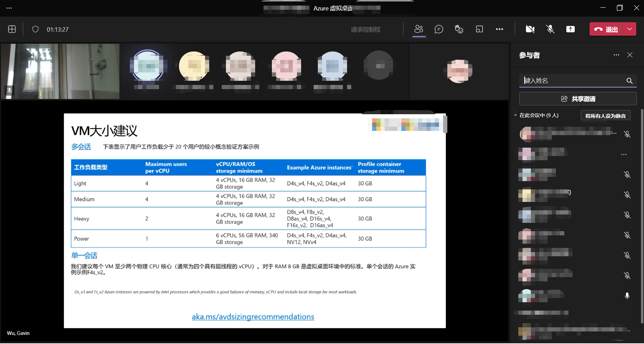This screenshot has height=344, width=644.
Task: Click the fourth participant's muted mic icon
Action: click(627, 195)
